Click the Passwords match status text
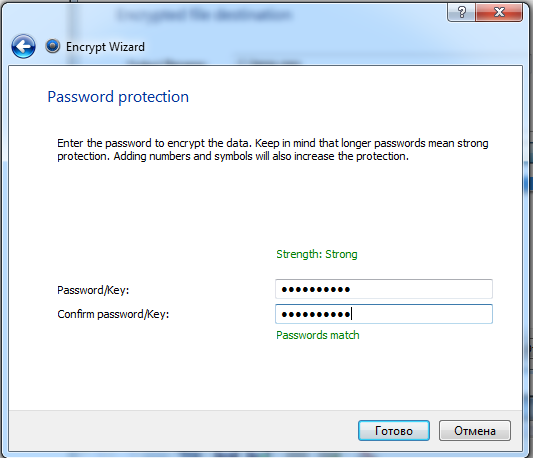The image size is (533, 458). click(x=317, y=335)
